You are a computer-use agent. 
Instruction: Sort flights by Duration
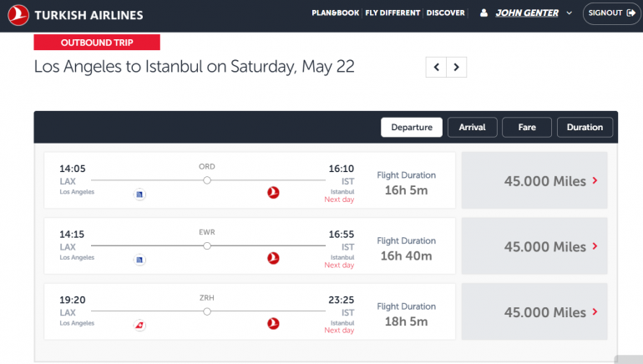(585, 127)
